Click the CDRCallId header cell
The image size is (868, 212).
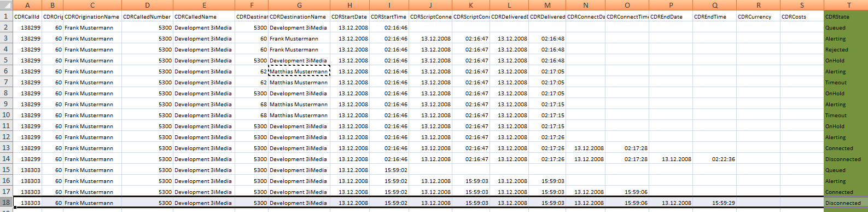click(27, 16)
